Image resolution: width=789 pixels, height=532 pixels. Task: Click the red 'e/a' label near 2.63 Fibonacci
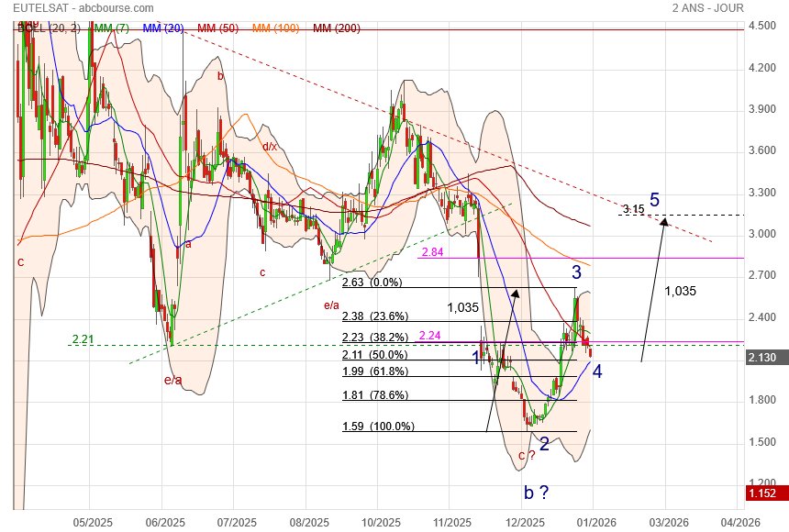tap(331, 305)
